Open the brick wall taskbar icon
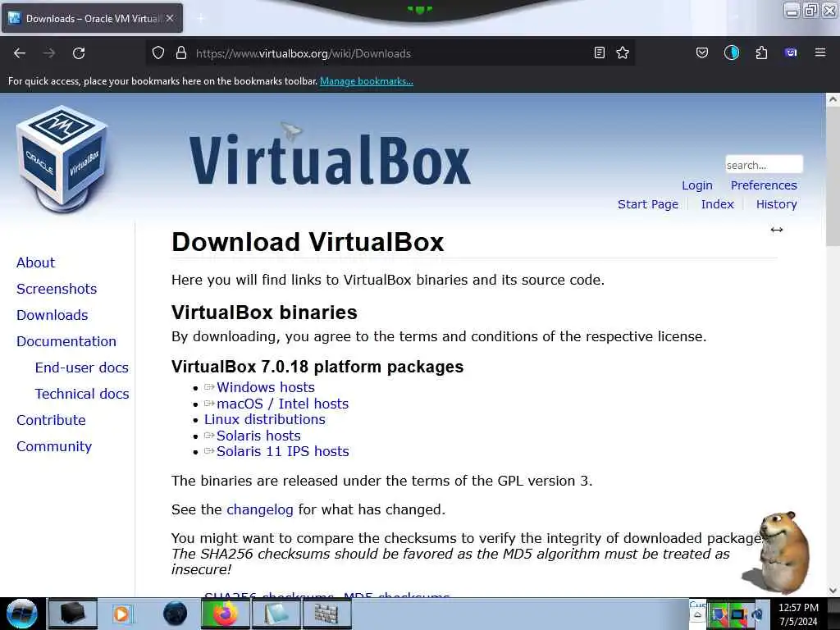Viewport: 840px width, 630px height. tap(327, 614)
